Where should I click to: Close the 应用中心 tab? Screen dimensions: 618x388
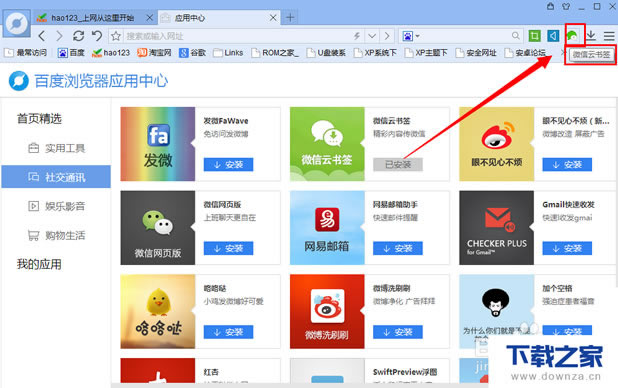(x=273, y=18)
